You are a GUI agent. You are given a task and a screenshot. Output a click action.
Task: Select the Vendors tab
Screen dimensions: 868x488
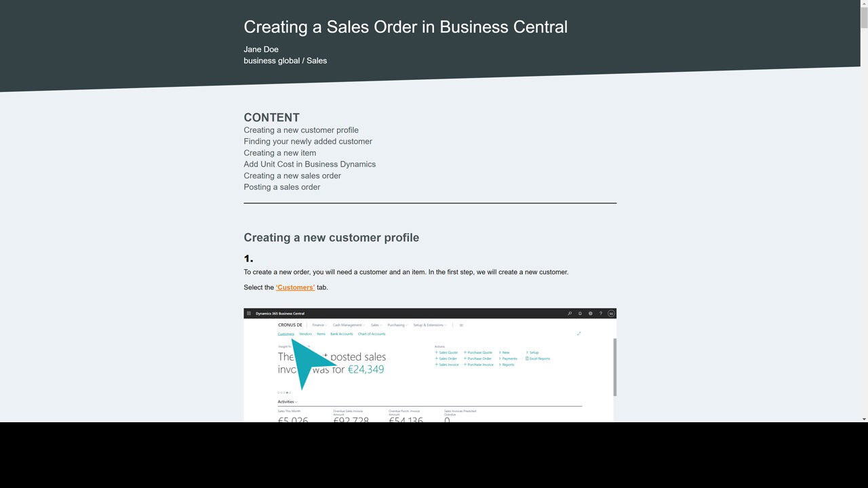tap(305, 334)
